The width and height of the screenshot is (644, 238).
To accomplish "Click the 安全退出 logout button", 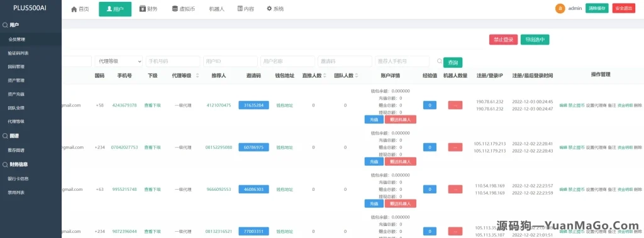I will coord(623,8).
